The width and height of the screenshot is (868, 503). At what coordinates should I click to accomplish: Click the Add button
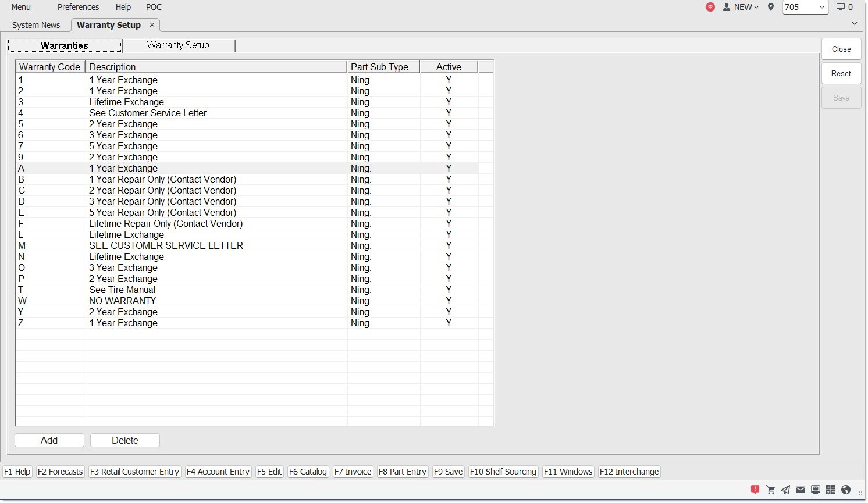[49, 440]
